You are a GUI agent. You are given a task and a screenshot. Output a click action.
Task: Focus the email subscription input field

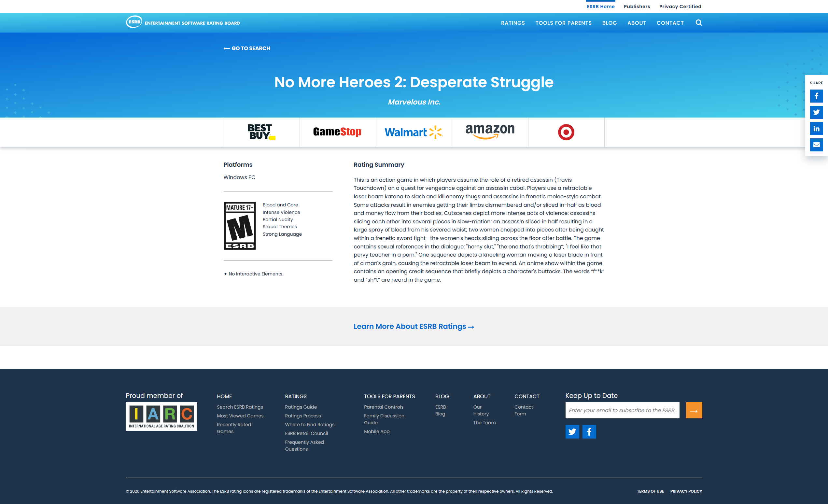pos(622,410)
